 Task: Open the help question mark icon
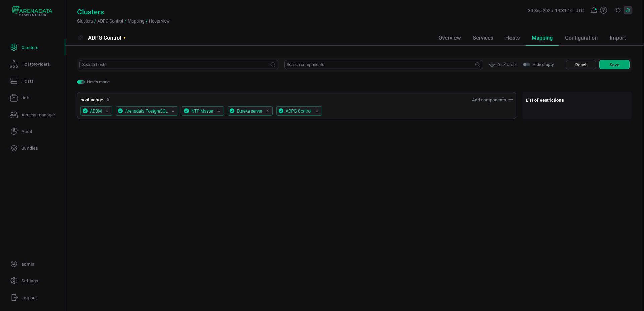point(604,10)
